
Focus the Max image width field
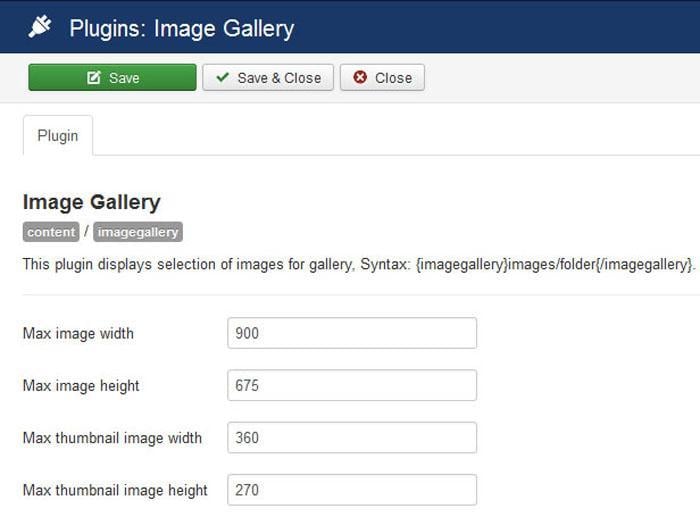tap(352, 333)
